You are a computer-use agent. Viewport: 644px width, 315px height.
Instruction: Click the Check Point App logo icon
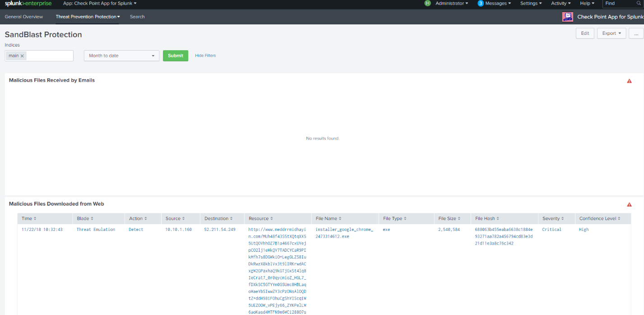point(567,17)
